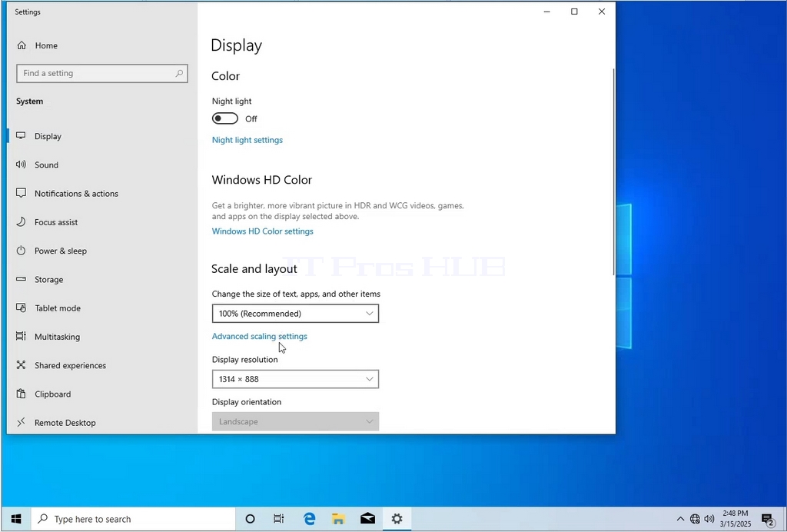Select Display in the System menu
This screenshot has height=532, width=787.
[x=102, y=136]
